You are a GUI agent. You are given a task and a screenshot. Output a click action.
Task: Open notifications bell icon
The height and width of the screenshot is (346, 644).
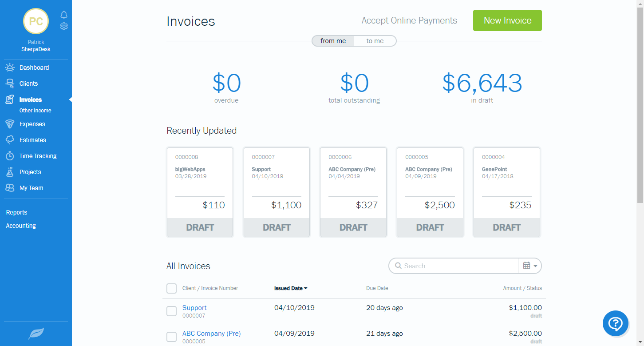point(64,15)
